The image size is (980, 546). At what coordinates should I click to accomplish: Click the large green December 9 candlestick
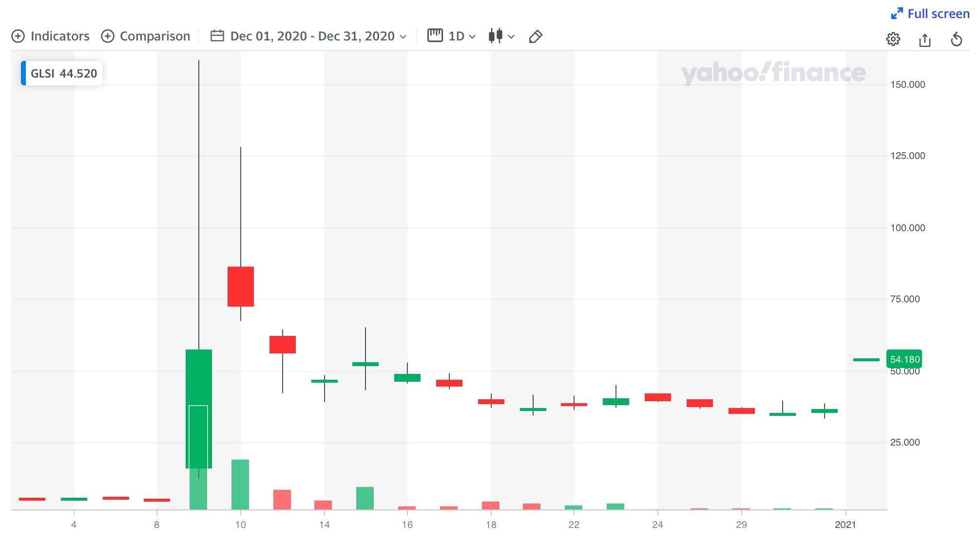click(199, 380)
